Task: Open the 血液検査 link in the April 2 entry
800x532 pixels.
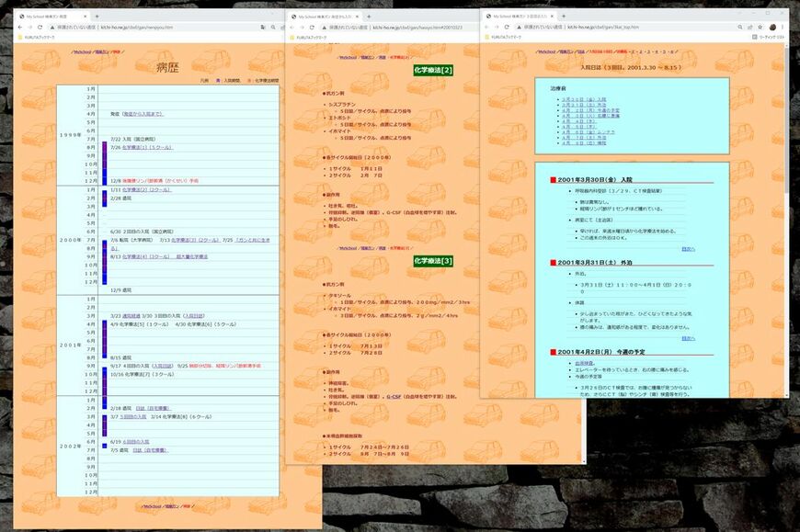Action: point(585,363)
